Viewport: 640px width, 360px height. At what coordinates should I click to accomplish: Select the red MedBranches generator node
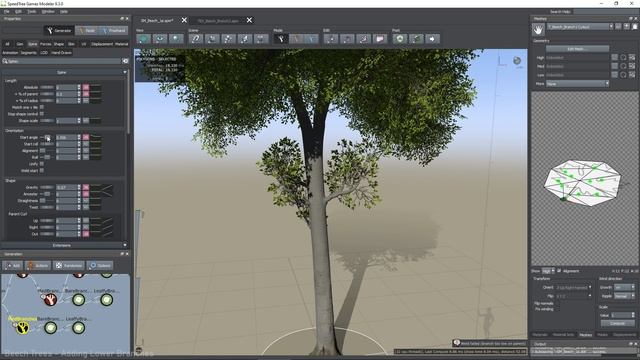tap(51, 300)
